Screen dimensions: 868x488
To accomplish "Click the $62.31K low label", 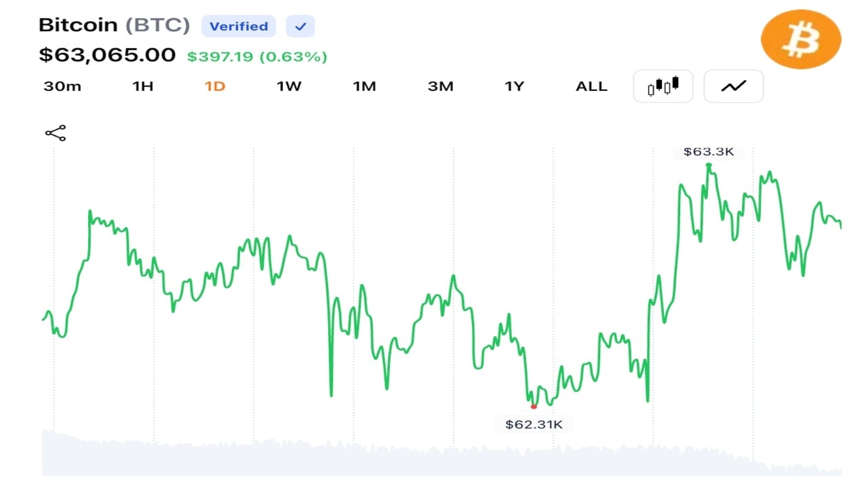I will coord(534,425).
